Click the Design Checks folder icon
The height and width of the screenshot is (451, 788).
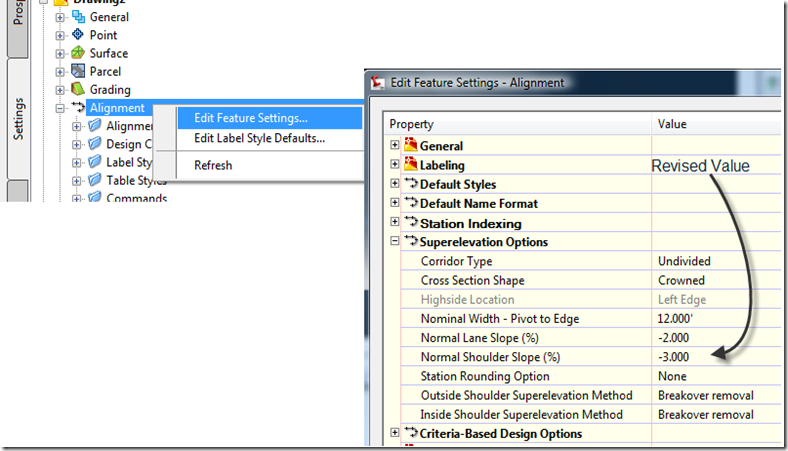click(94, 144)
